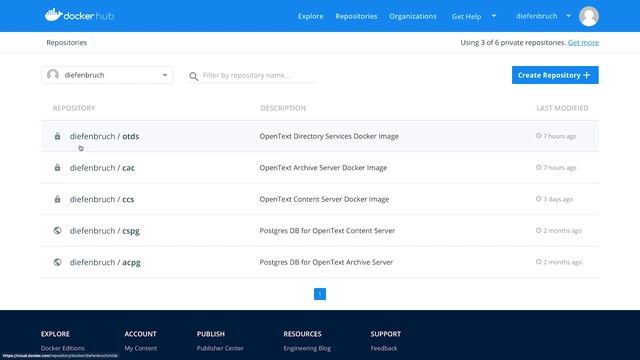Screen dimensions: 640x360
Task: Click clock icon next to 3 days ago
Action: pyautogui.click(x=538, y=199)
